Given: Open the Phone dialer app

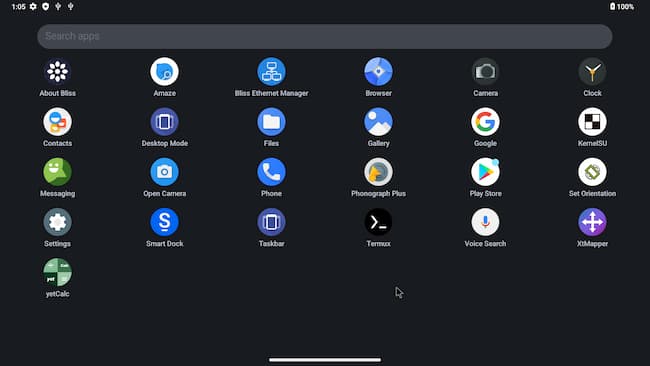Looking at the screenshot, I should [x=272, y=172].
